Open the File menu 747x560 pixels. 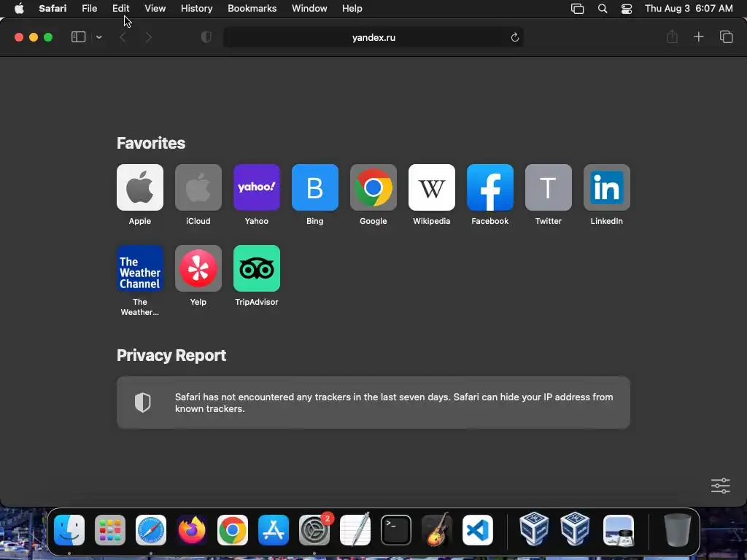pyautogui.click(x=89, y=9)
